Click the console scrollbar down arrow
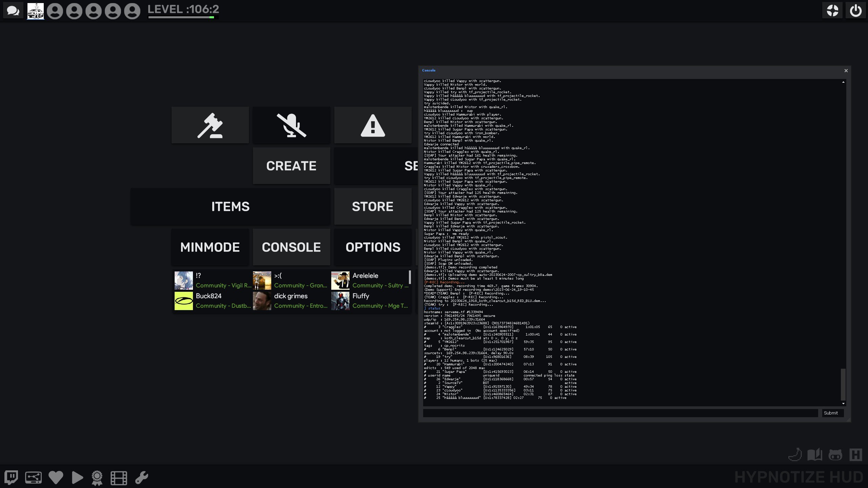Image resolution: width=868 pixels, height=488 pixels. 843,404
